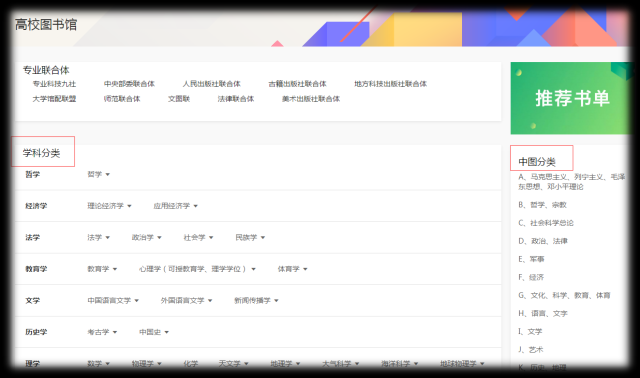Expand the 考古学 dropdown
Viewport: 640px width, 378px height.
click(x=102, y=332)
